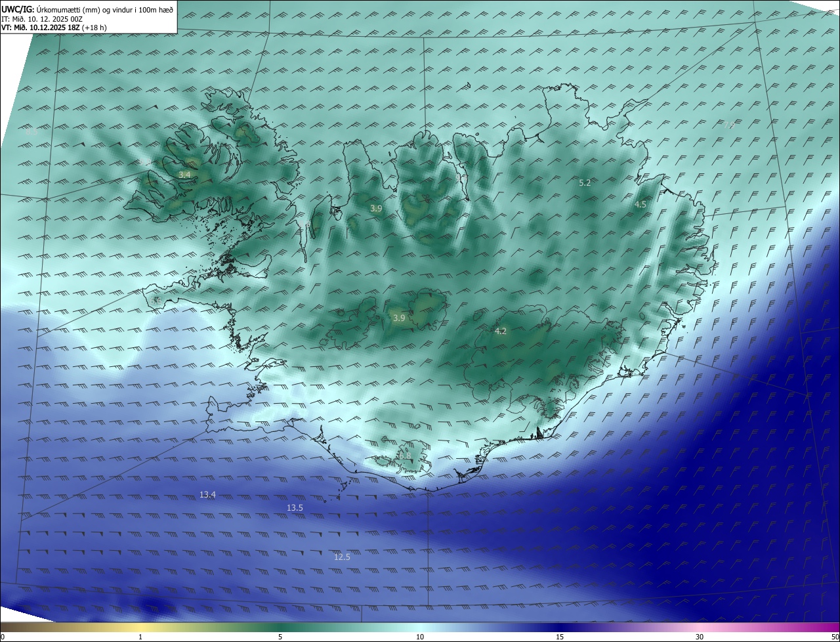This screenshot has height=642, width=840.
Task: Click the 12.5 value label over the ocean
Action: [x=342, y=557]
